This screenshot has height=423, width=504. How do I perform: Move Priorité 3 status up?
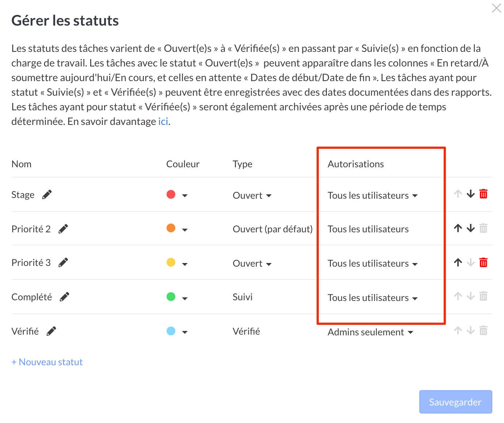(458, 263)
